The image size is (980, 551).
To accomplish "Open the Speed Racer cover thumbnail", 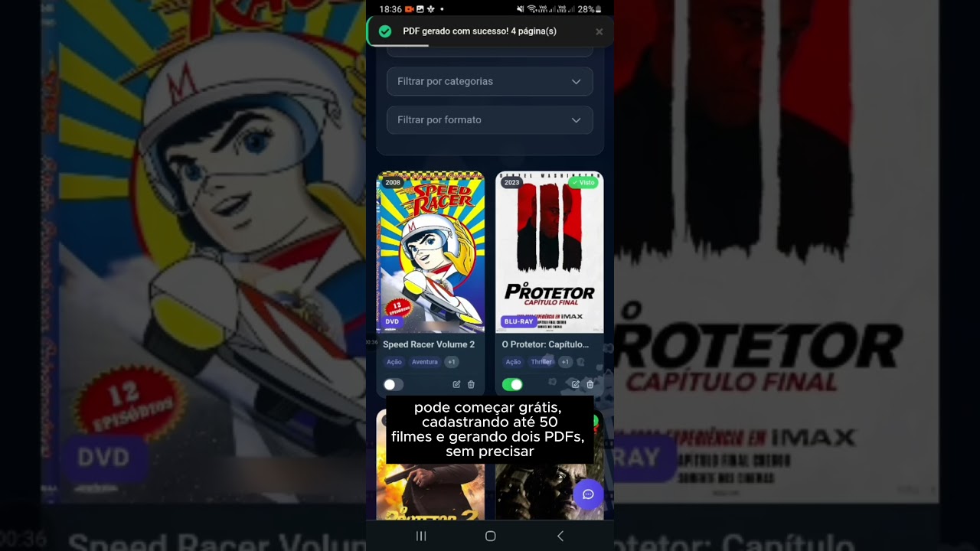I will [430, 253].
